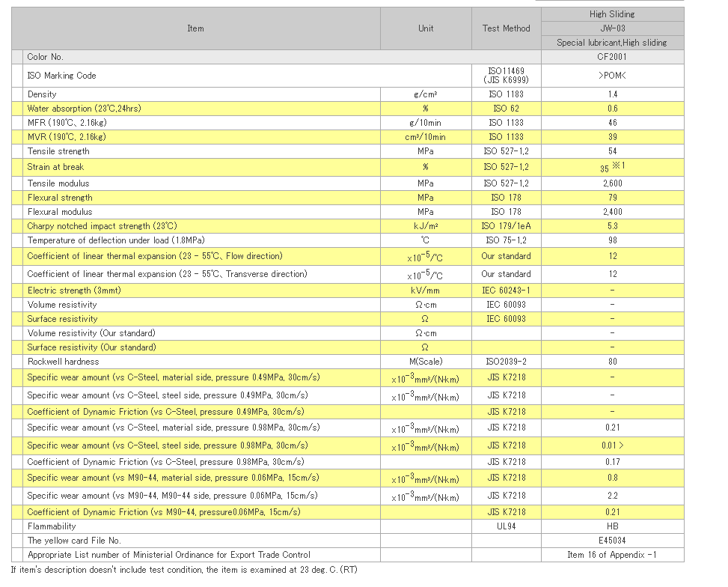Click thermal expansion 'Transverse direction' row label

pyautogui.click(x=167, y=274)
